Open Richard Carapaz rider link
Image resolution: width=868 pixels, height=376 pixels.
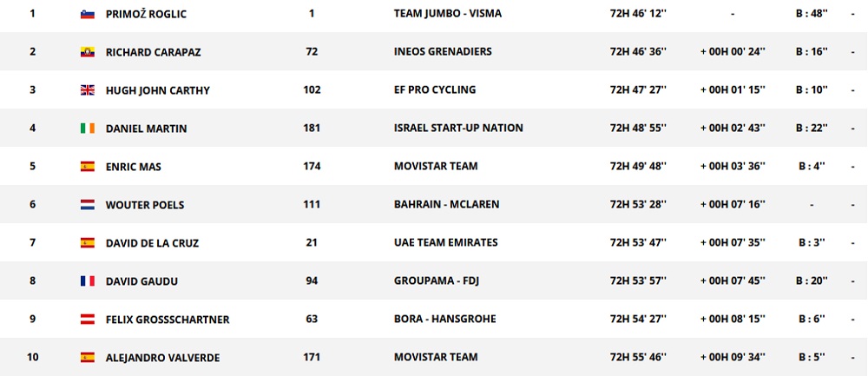(153, 52)
